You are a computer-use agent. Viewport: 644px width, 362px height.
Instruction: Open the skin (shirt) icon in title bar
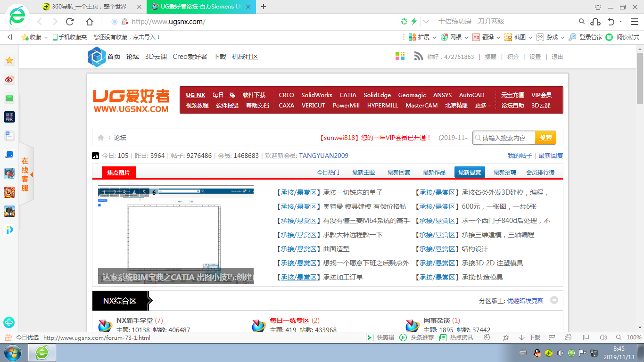(598, 7)
